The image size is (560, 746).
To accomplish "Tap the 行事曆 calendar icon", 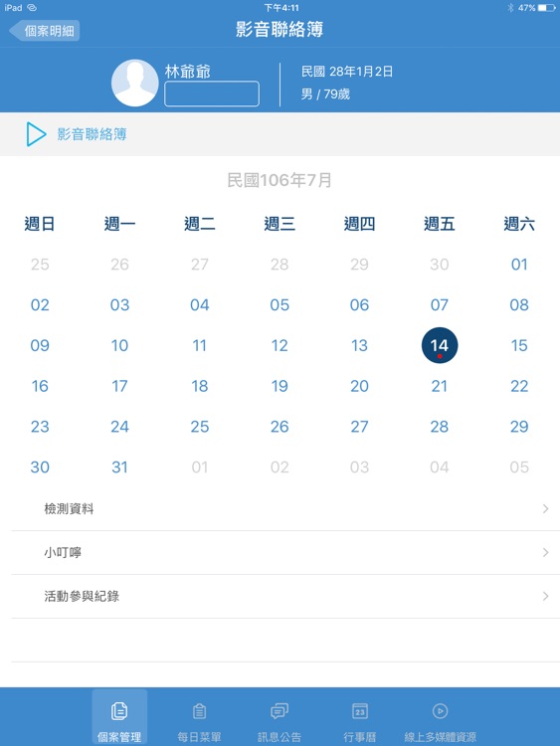I will [360, 711].
